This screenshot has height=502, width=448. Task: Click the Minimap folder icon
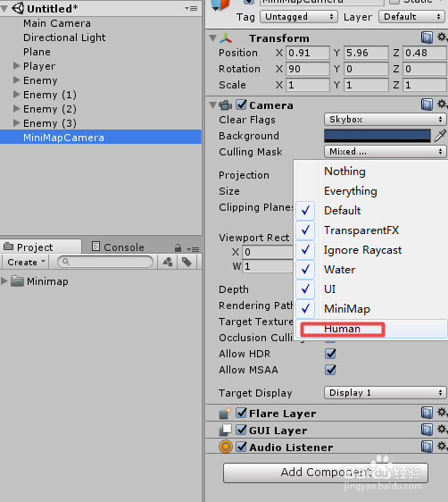coord(17,281)
